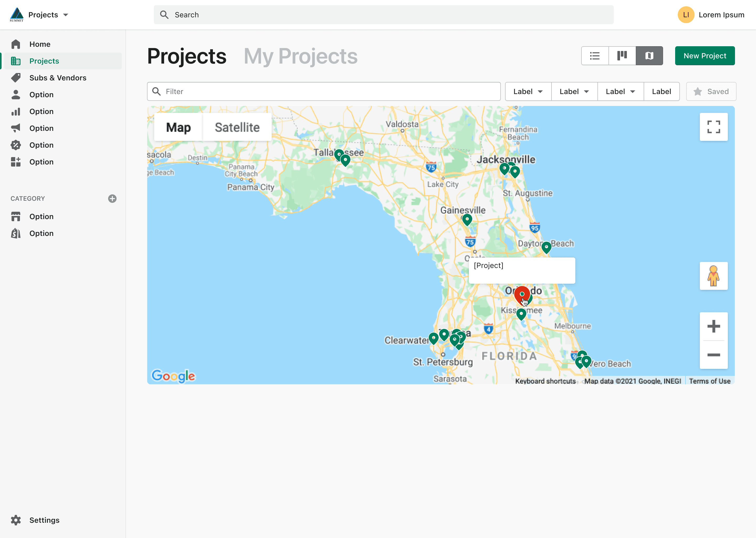This screenshot has height=538, width=756.
Task: Switch to list view icon
Action: pyautogui.click(x=595, y=56)
